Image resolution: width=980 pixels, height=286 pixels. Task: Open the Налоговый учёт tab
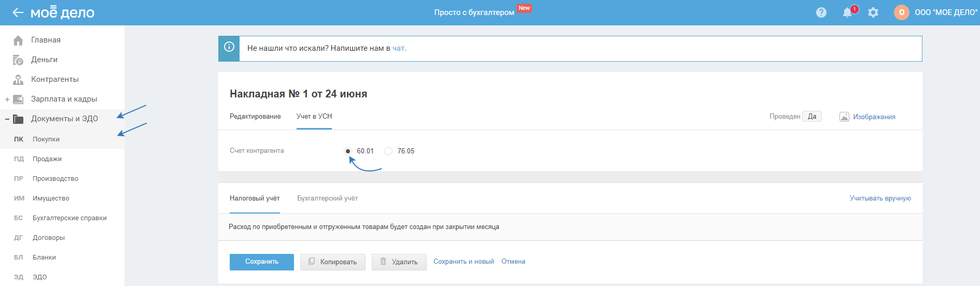(x=255, y=198)
